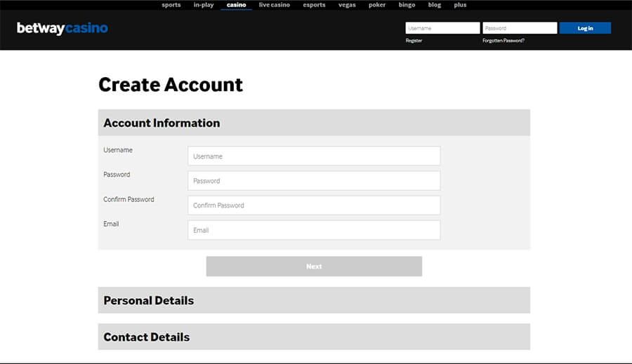Open the plus tab
The width and height of the screenshot is (632, 364).
coord(460,5)
